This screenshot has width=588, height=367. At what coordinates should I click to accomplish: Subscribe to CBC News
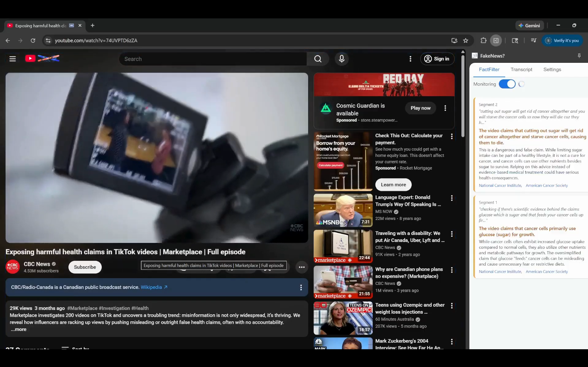tap(85, 267)
